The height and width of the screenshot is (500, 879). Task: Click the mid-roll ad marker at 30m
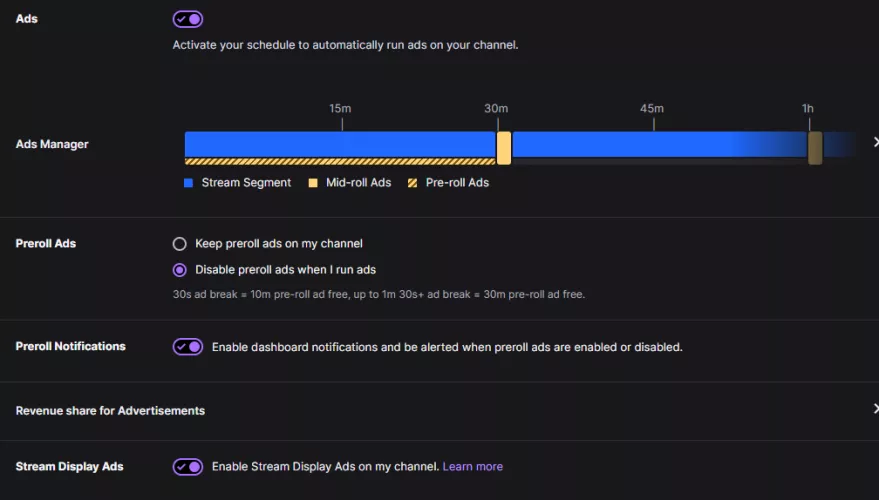point(504,147)
